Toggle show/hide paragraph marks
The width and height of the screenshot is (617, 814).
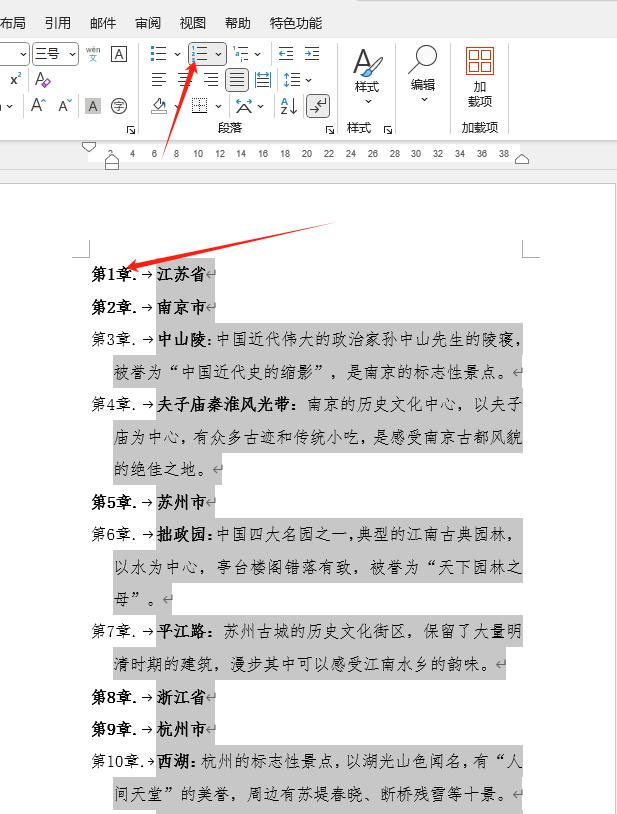[x=318, y=106]
